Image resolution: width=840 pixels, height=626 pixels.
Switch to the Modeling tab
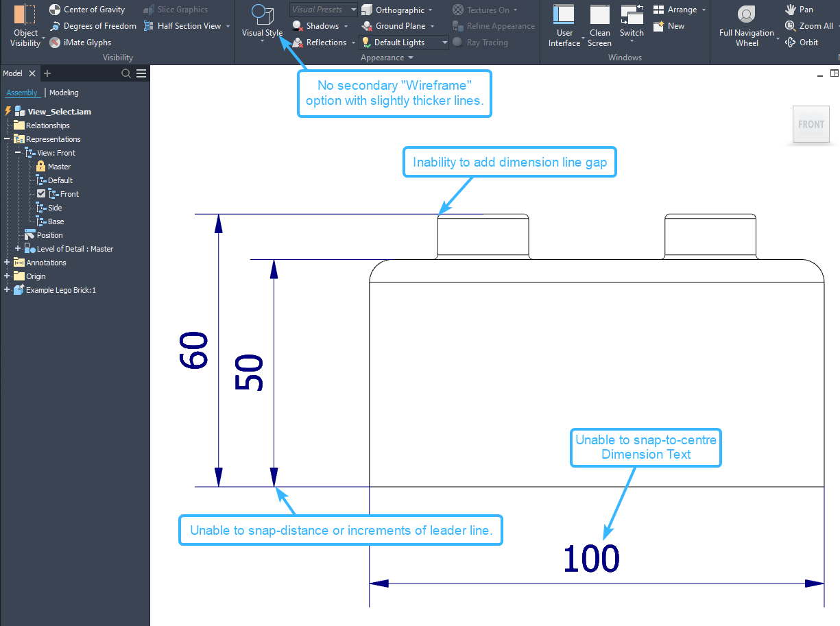click(x=63, y=92)
